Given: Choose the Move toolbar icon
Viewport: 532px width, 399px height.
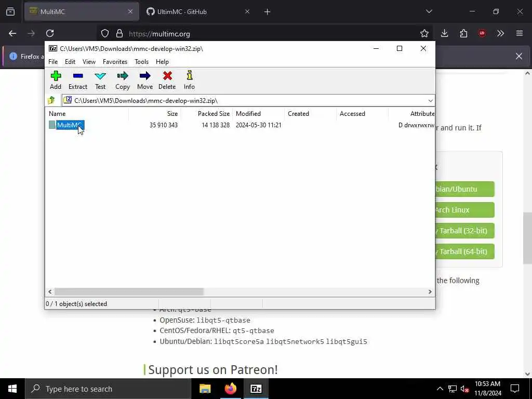Looking at the screenshot, I should tap(145, 80).
